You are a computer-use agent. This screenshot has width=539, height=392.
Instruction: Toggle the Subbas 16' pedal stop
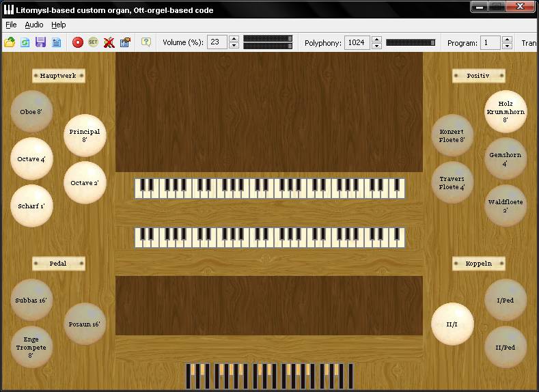pyautogui.click(x=31, y=300)
